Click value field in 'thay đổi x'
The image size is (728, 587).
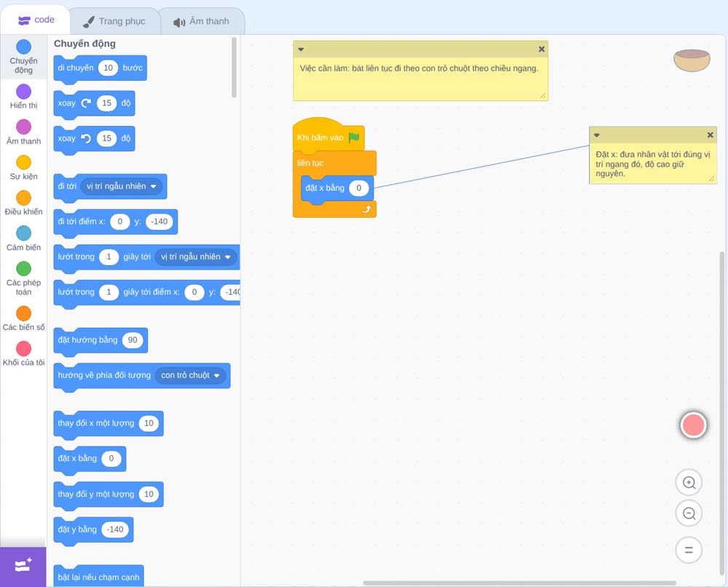(x=149, y=423)
